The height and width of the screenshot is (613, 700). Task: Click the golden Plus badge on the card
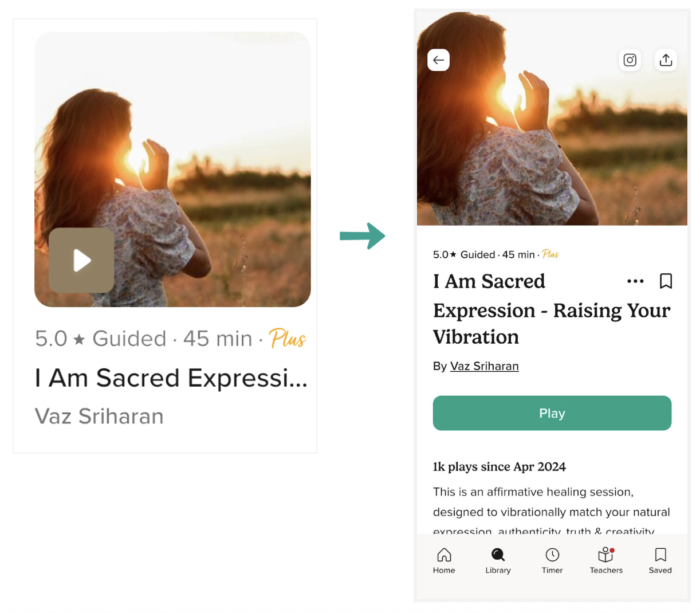pyautogui.click(x=288, y=339)
